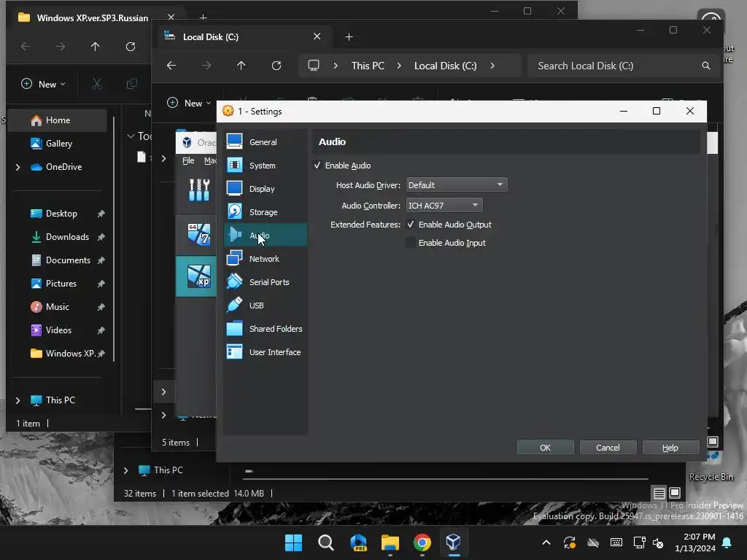Open Network settings category icon
Screen dimensions: 747x560
[x=234, y=259]
